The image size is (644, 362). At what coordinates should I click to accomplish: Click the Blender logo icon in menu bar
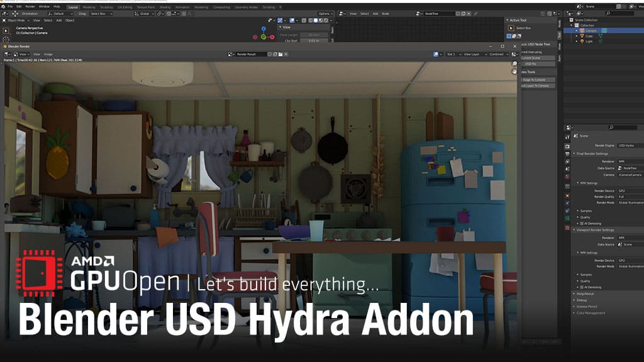coord(3,7)
